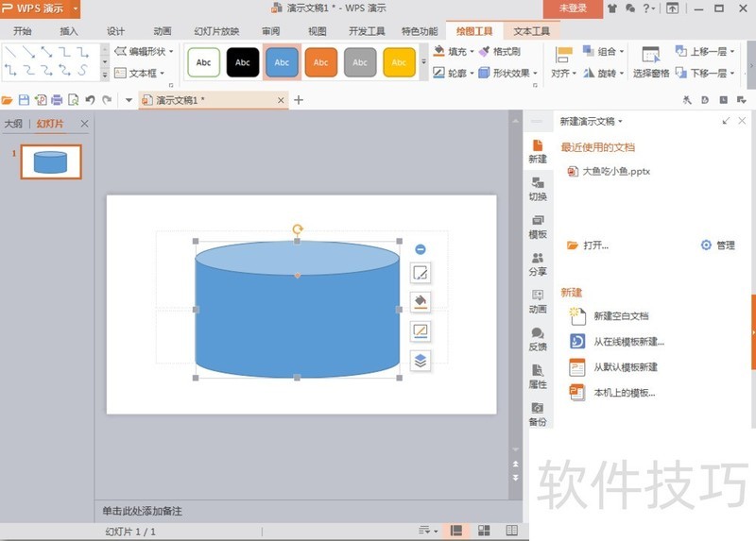This screenshot has height=541, width=756.
Task: Click the 打开... link in the pane
Action: [588, 245]
